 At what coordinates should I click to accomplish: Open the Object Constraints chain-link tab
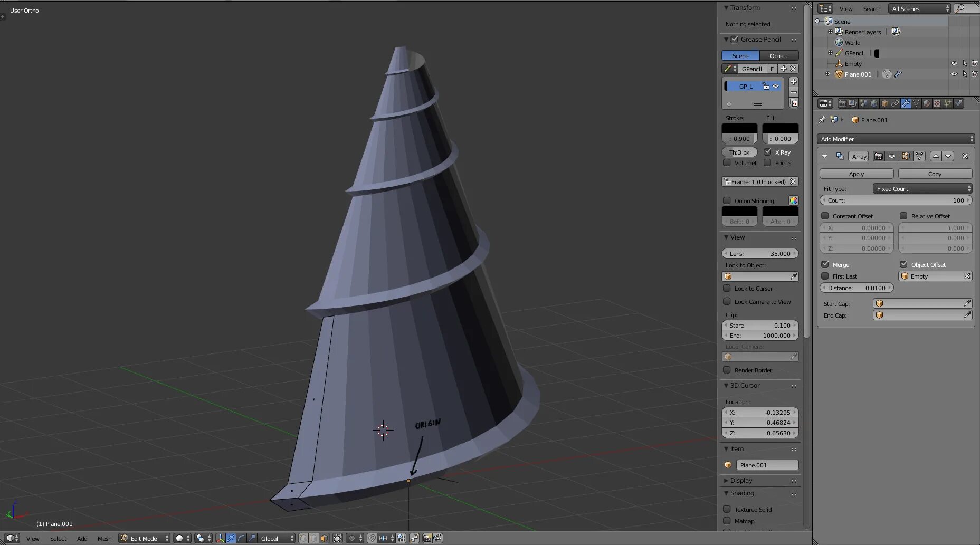(x=895, y=103)
